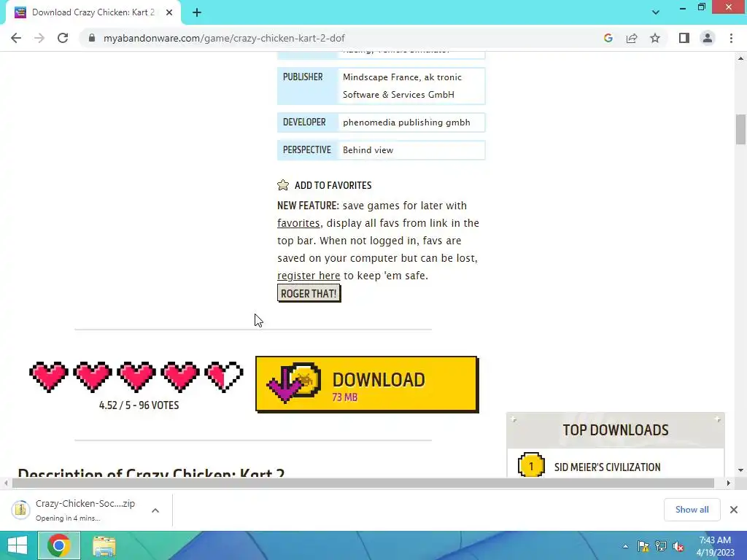Image resolution: width=747 pixels, height=560 pixels.
Task: Click the yellow DOWNLOAD 73 MB button
Action: (x=367, y=384)
